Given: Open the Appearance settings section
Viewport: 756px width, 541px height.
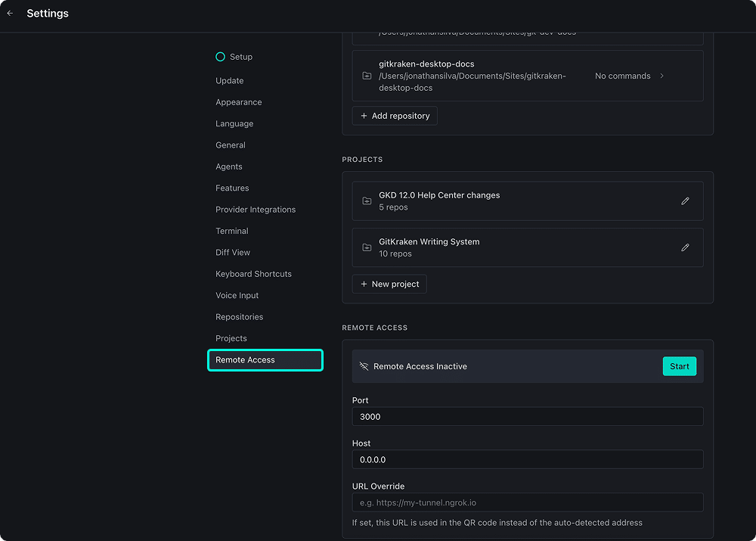Looking at the screenshot, I should tap(239, 102).
